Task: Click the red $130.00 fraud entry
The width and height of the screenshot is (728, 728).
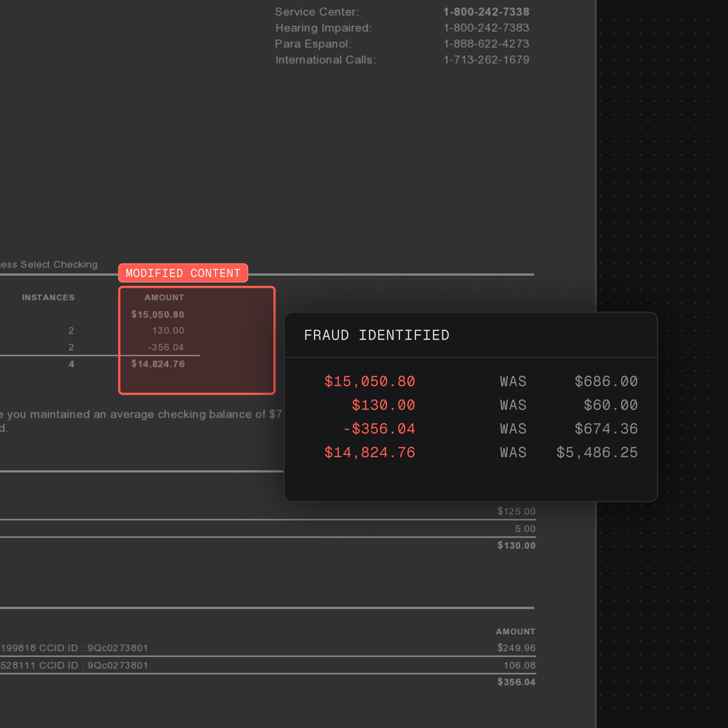Action: tap(383, 405)
